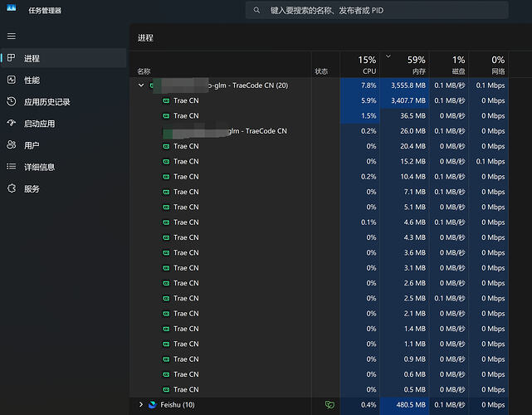Viewport: 532px width, 415px height.
Task: Click the 3,407.7 MB memory cell
Action: tap(405, 100)
